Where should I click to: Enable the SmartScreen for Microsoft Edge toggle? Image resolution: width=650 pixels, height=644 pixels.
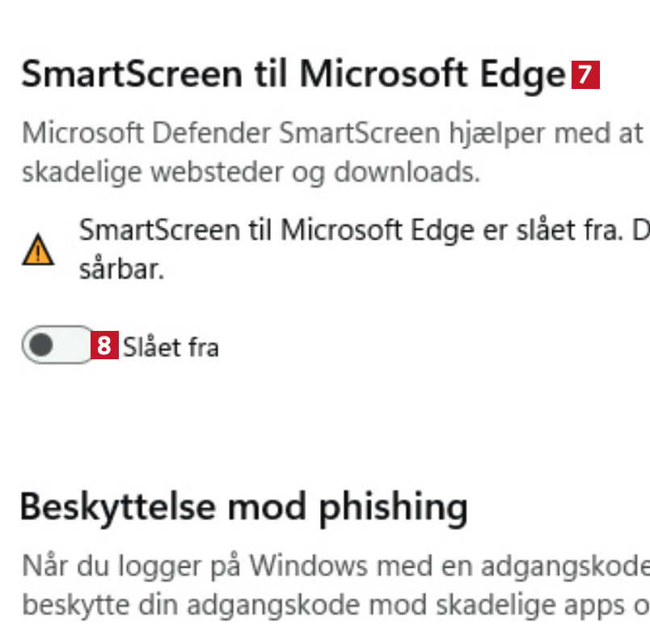coord(58,345)
